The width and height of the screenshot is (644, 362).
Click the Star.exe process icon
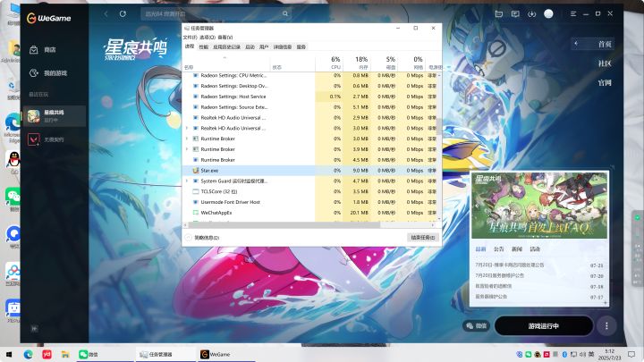pos(196,171)
